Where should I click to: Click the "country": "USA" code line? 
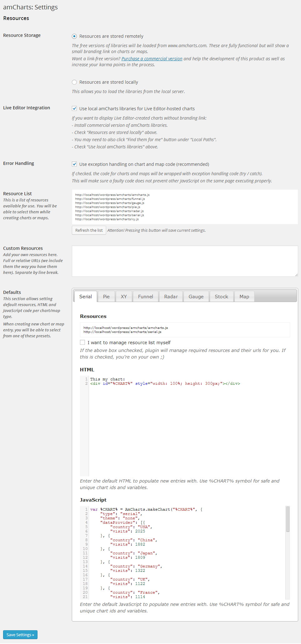(131, 527)
